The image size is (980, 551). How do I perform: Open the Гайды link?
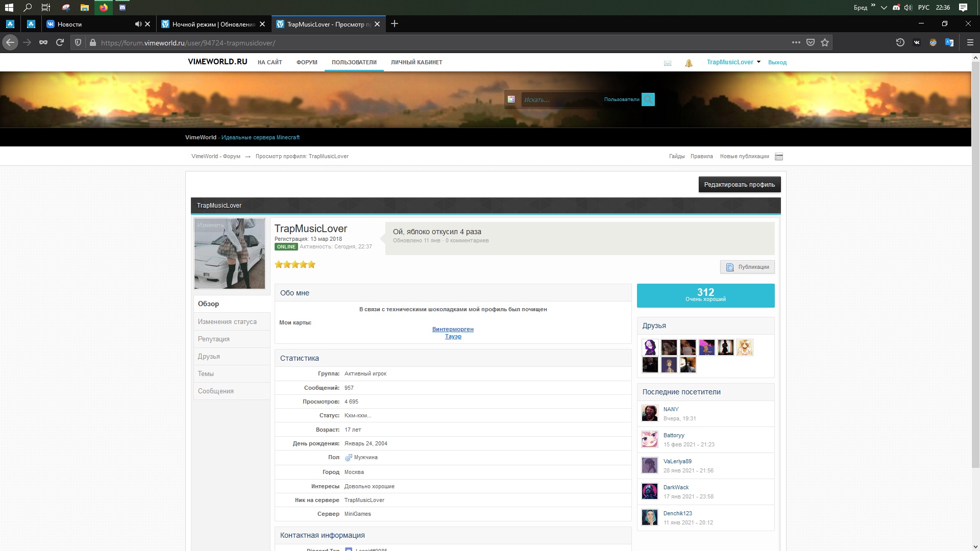(x=676, y=156)
